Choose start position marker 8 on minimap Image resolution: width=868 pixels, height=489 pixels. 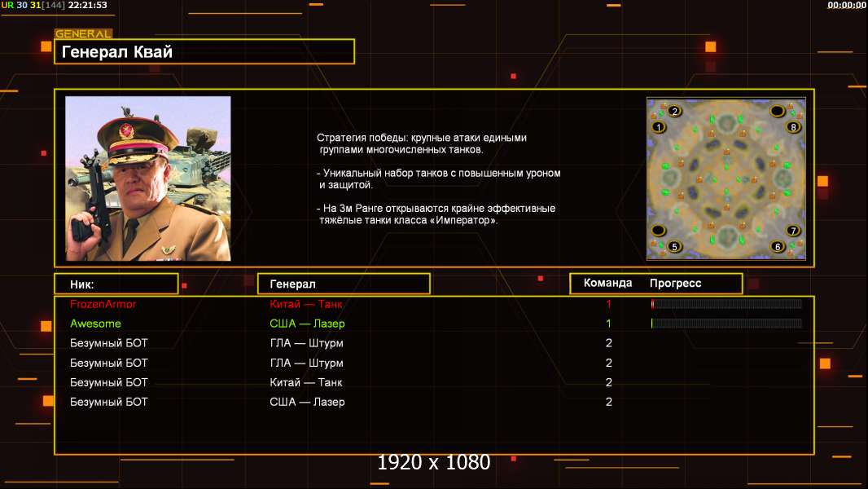click(793, 127)
